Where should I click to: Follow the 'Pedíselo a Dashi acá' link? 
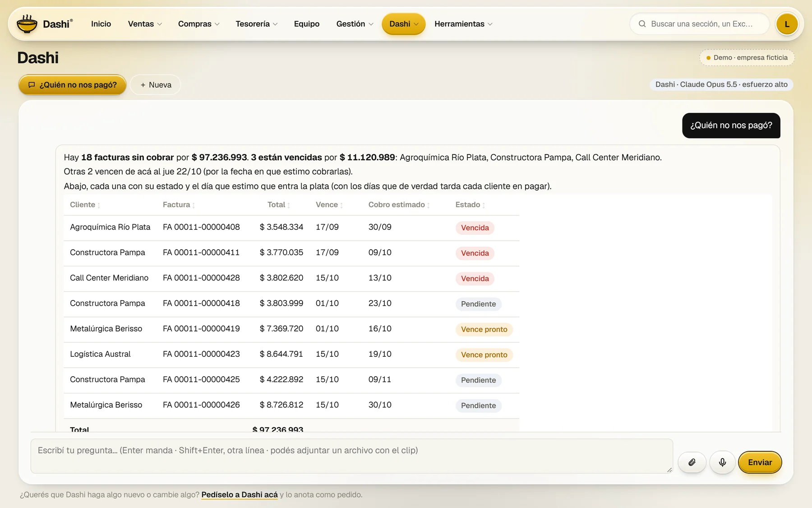pos(240,495)
